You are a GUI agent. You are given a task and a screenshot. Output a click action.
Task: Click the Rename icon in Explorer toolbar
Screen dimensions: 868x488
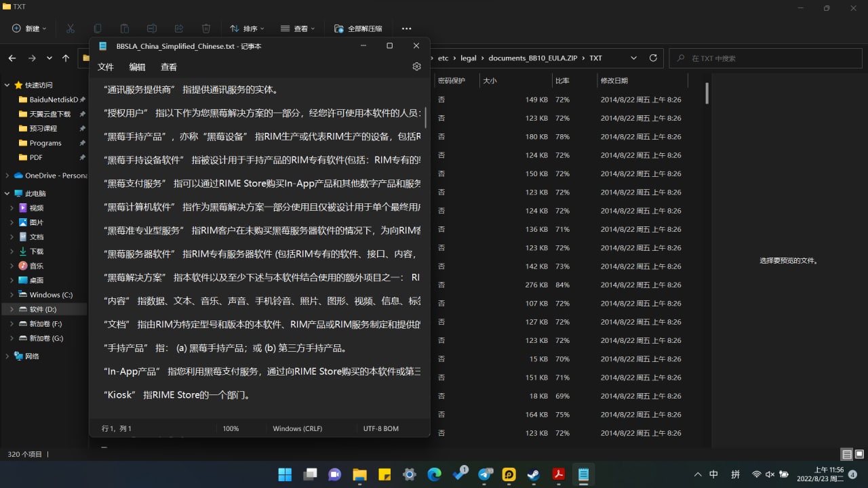(x=152, y=28)
